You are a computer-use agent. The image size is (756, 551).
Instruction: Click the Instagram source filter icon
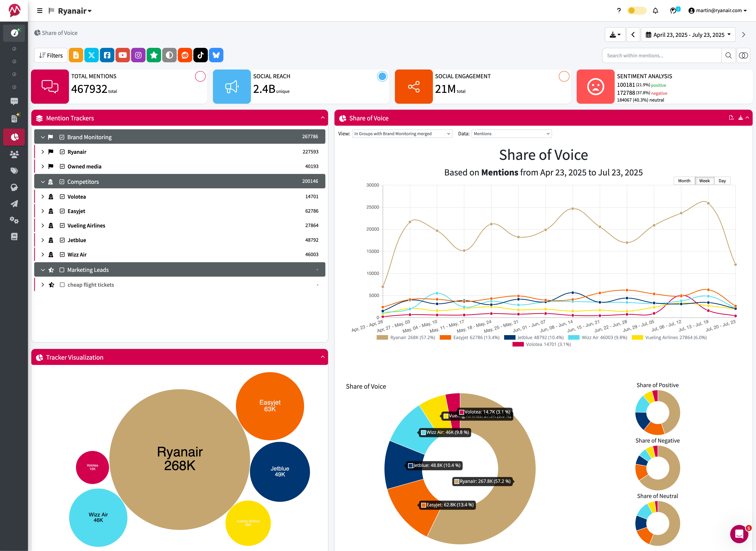point(138,55)
